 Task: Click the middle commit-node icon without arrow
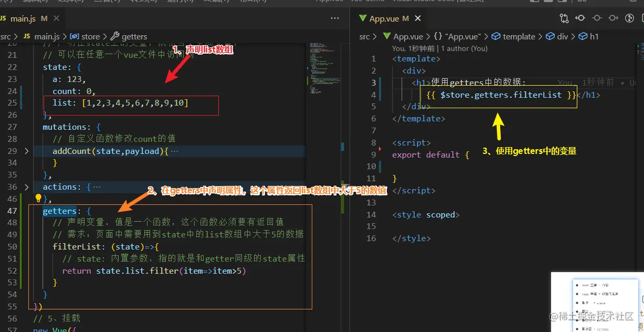(597, 18)
